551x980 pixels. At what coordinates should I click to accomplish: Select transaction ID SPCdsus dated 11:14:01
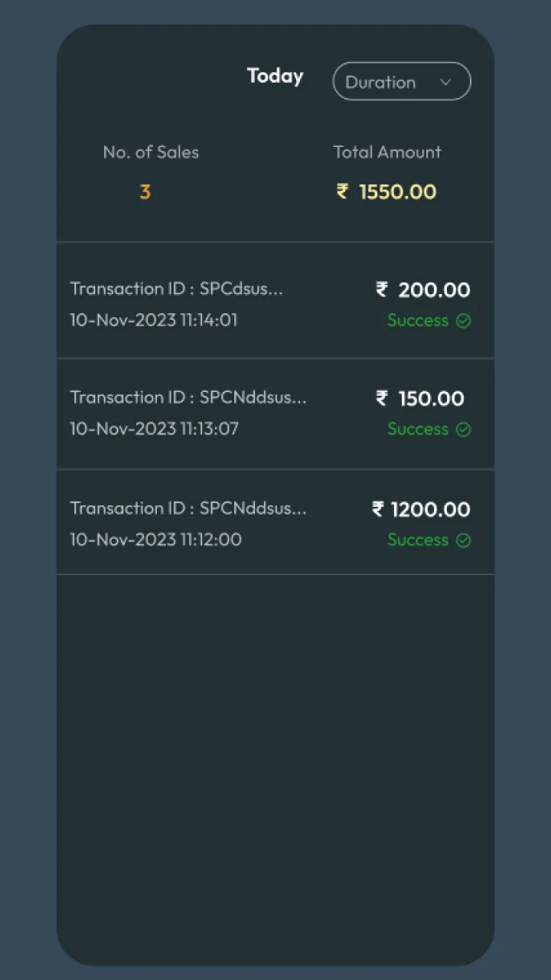click(x=177, y=289)
